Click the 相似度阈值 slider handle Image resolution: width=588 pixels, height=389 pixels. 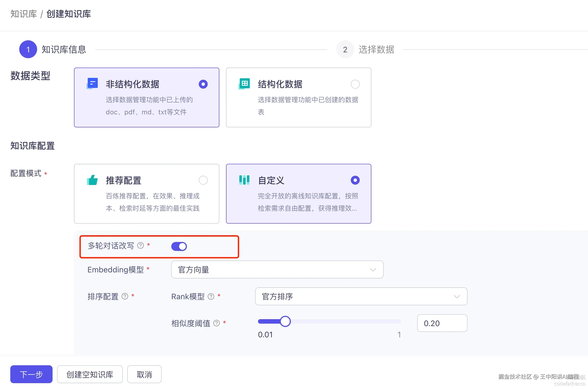coord(285,322)
